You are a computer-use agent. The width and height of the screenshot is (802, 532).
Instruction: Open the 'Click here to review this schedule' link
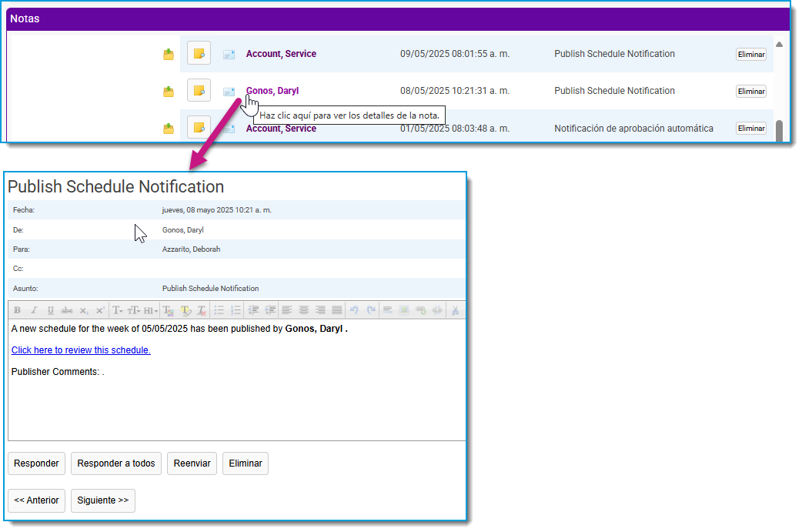(x=81, y=350)
